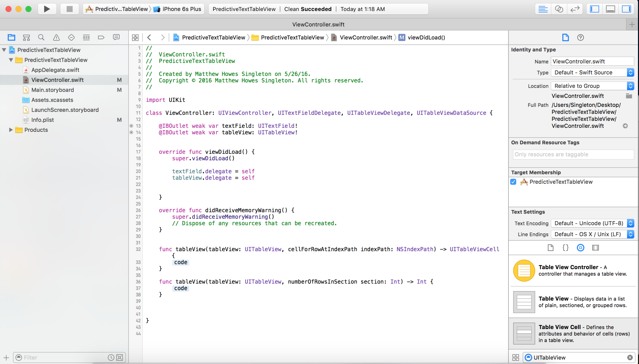This screenshot has height=364, width=639.
Task: Go forward in editor history
Action: coord(163,38)
